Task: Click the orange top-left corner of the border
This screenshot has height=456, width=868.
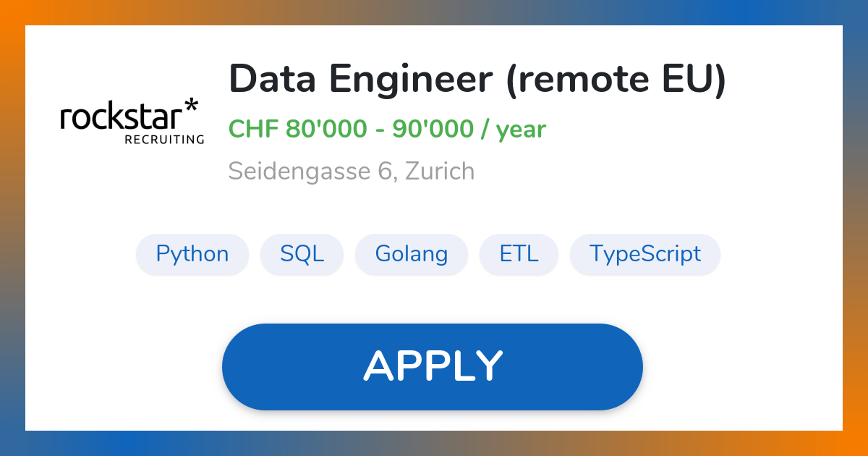Action: tap(12, 12)
